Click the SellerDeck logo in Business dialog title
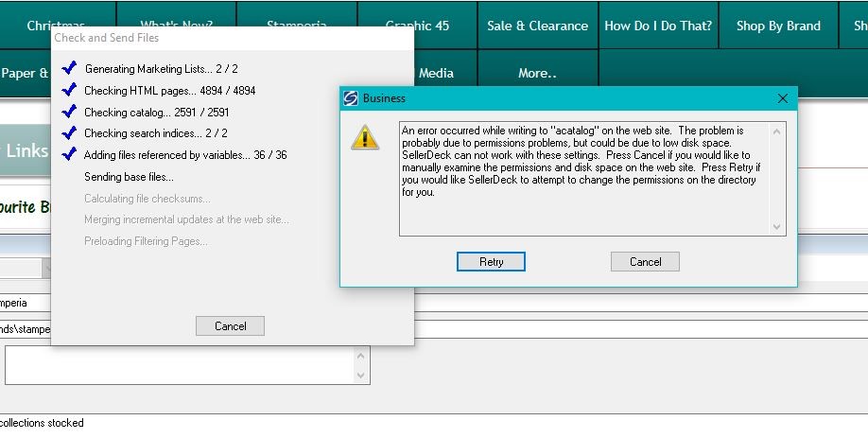The height and width of the screenshot is (438, 868). (x=352, y=98)
